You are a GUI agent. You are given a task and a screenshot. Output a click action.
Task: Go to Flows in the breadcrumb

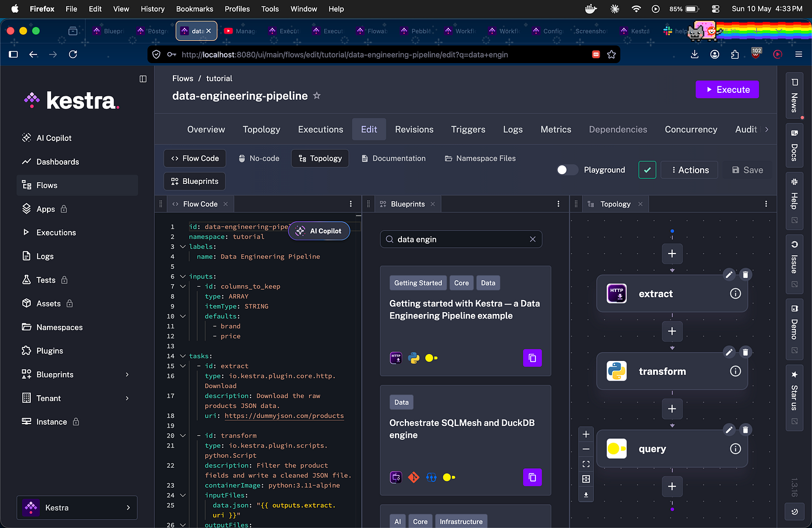click(183, 78)
